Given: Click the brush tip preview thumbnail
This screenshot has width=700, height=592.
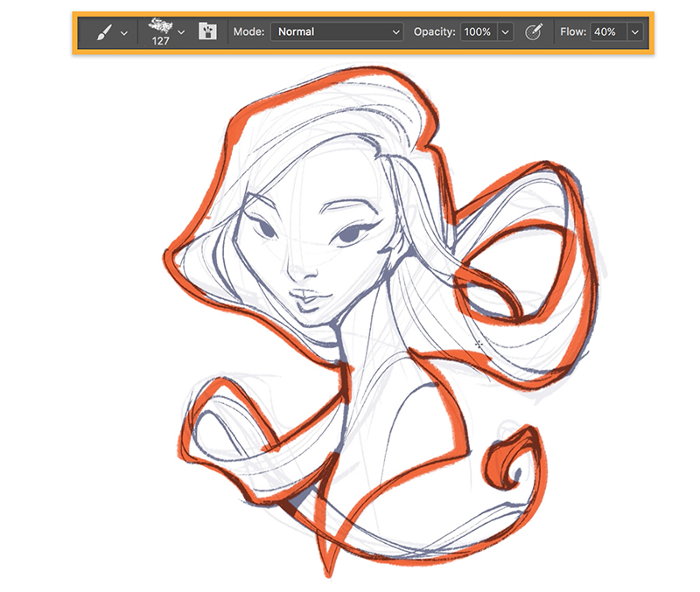Looking at the screenshot, I should [x=159, y=25].
